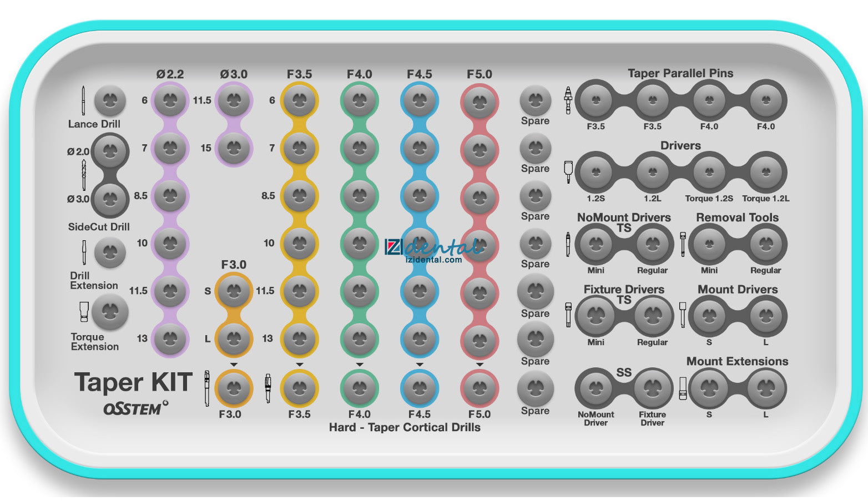
Task: Click the Torque Extension slot
Action: [110, 312]
